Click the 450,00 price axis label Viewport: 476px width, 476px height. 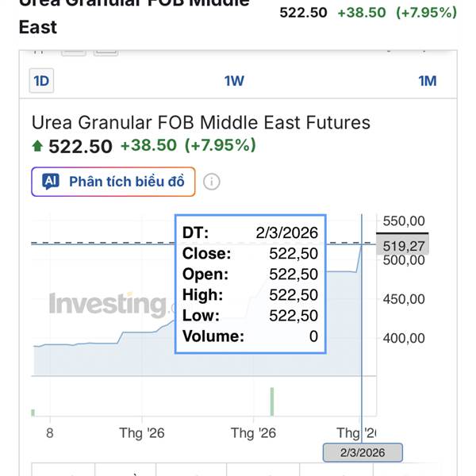(405, 299)
